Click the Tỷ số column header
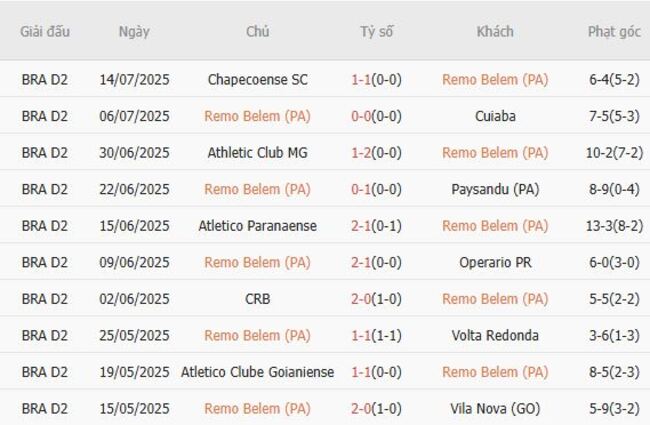The width and height of the screenshot is (650, 425). coord(376,32)
